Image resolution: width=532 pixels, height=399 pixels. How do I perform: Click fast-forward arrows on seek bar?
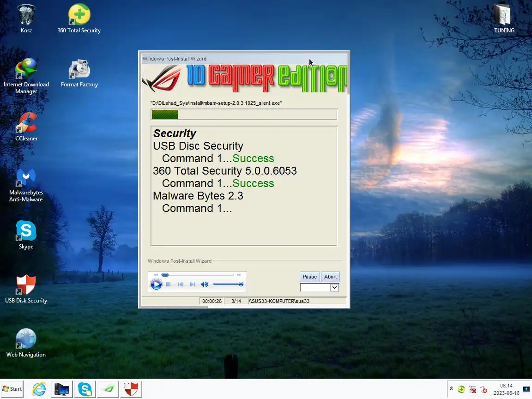[239, 274]
